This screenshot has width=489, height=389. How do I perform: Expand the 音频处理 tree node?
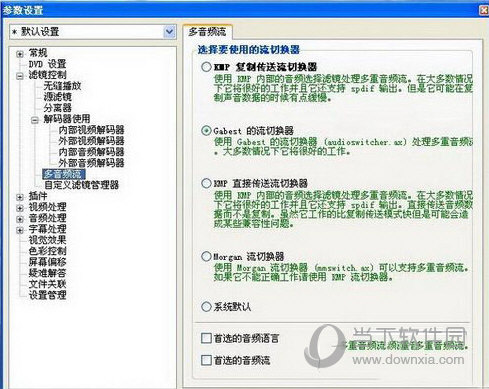20,219
